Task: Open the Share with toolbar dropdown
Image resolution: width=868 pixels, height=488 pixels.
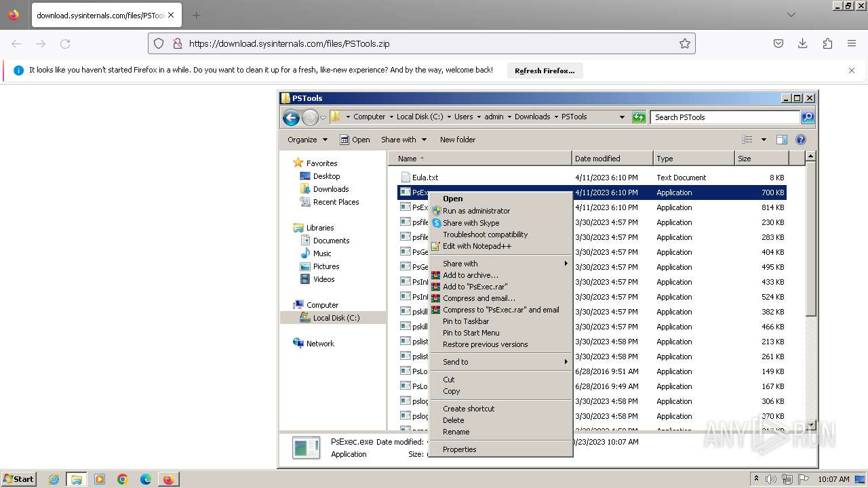Action: 403,140
